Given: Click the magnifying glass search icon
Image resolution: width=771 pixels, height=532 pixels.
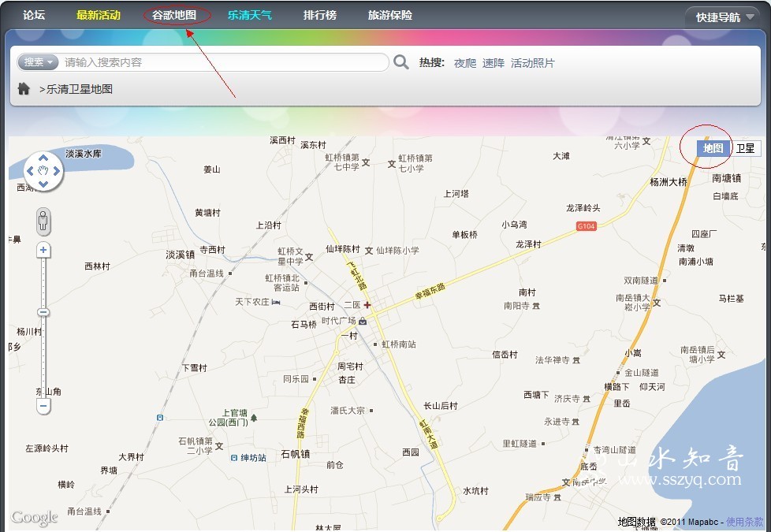Looking at the screenshot, I should (x=401, y=62).
